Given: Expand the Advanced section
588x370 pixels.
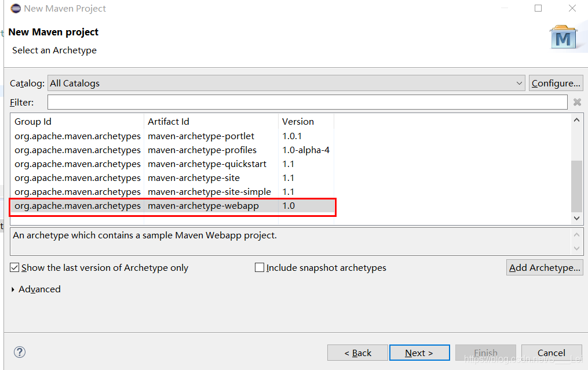Looking at the screenshot, I should 13,289.
